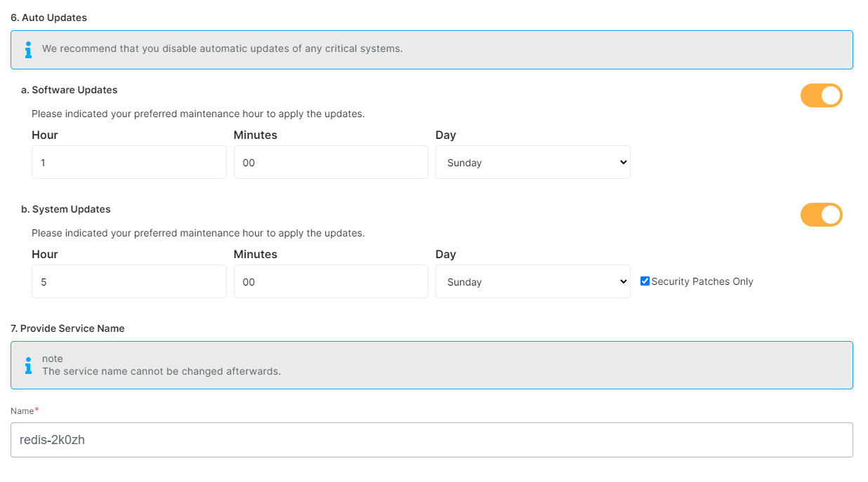The image size is (868, 482).
Task: Click the info icon in Auto Updates banner
Action: (x=28, y=49)
